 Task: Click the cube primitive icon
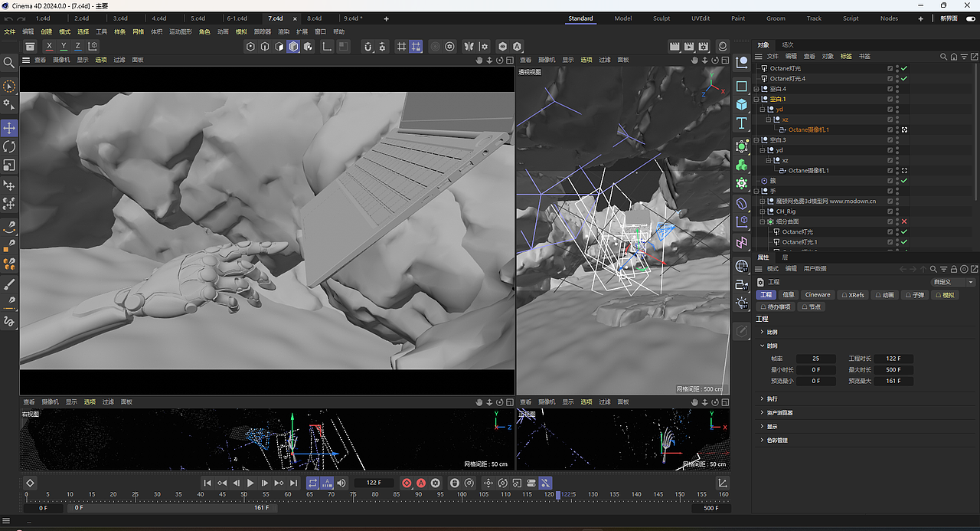click(x=741, y=104)
